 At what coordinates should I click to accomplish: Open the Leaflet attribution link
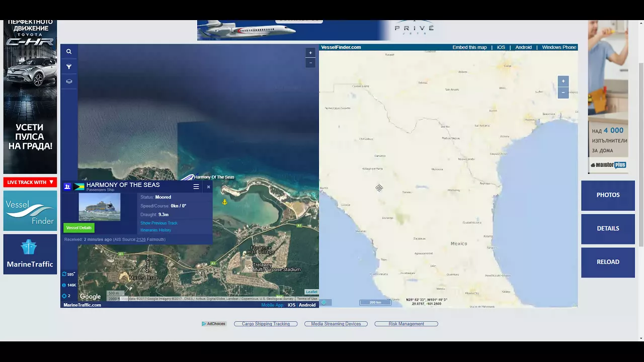pyautogui.click(x=311, y=292)
